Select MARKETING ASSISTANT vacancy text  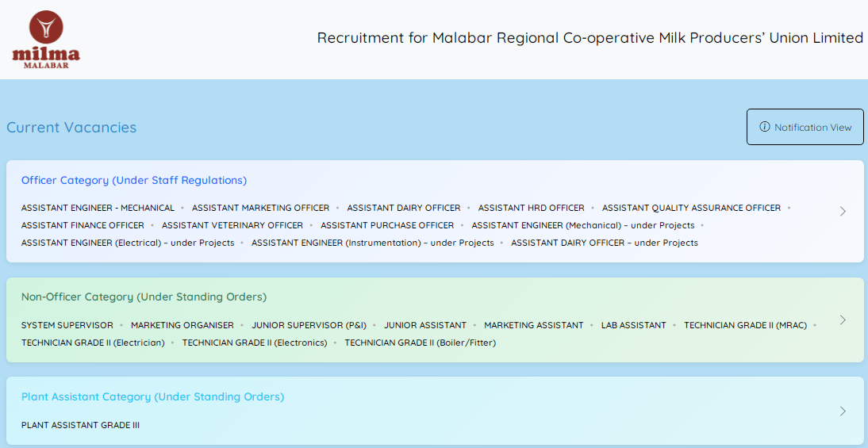coord(534,325)
